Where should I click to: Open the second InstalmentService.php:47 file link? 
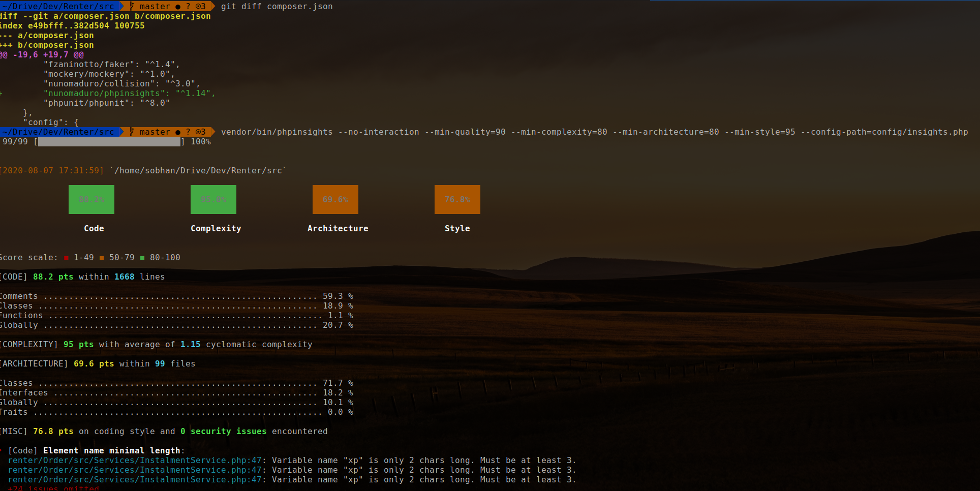135,470
